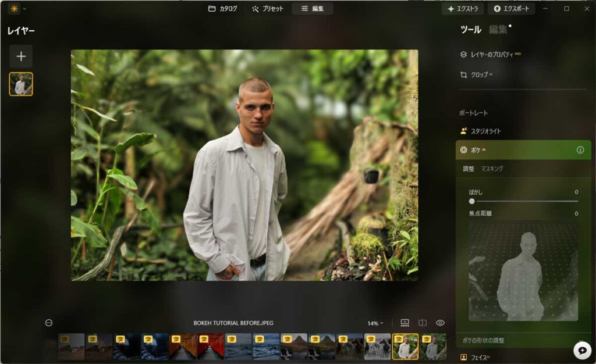
Task: Click the エクスポート button
Action: click(x=511, y=9)
